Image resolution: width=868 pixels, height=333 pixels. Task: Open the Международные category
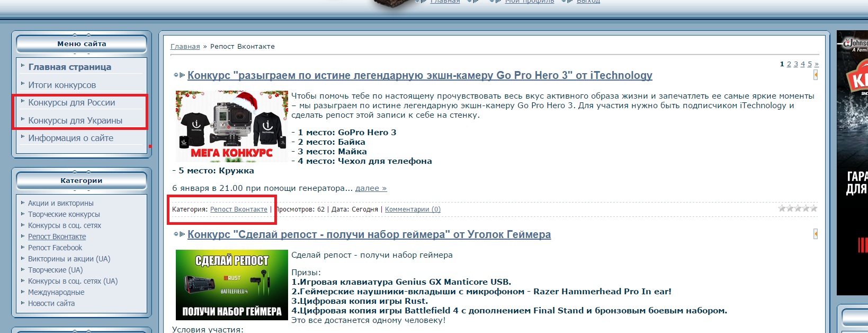(56, 292)
